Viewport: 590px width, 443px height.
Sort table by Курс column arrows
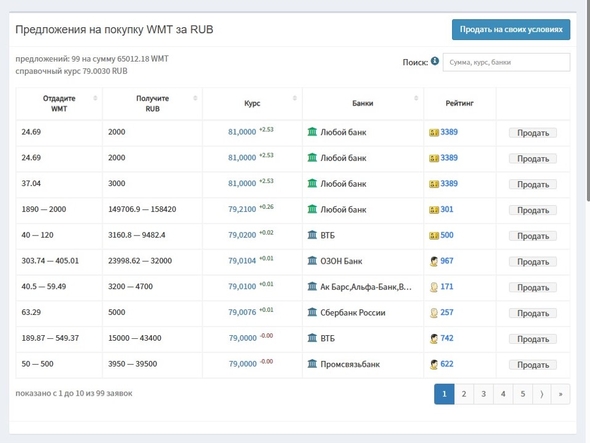click(295, 98)
